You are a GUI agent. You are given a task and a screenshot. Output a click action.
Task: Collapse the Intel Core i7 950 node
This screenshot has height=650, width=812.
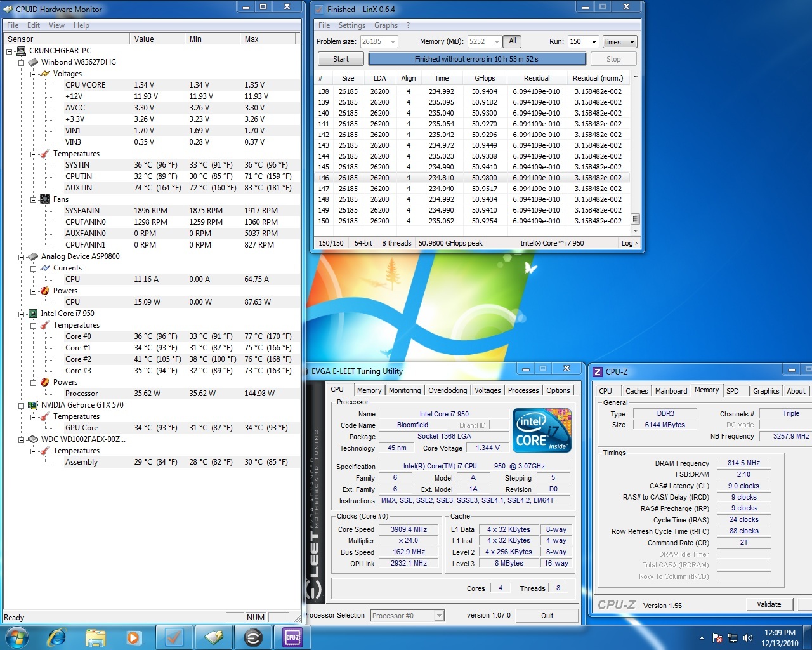[x=22, y=314]
